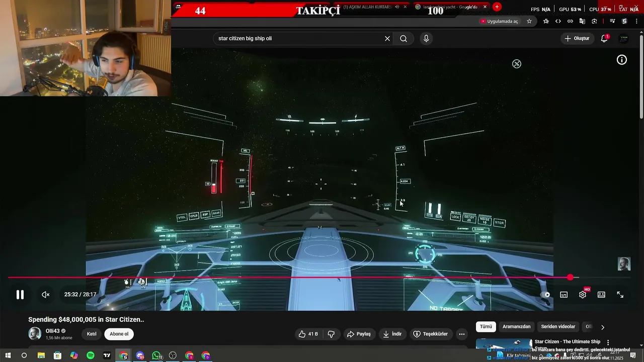Start voice search with the microphone

point(426,39)
